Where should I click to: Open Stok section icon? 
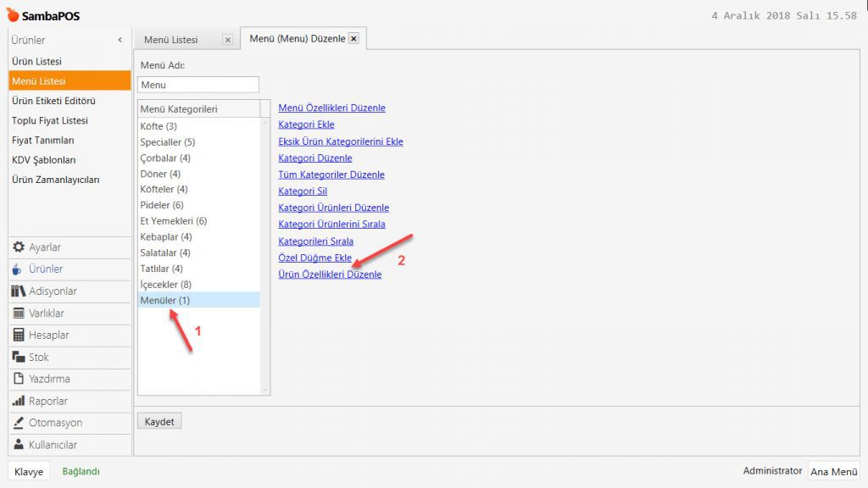tap(19, 358)
